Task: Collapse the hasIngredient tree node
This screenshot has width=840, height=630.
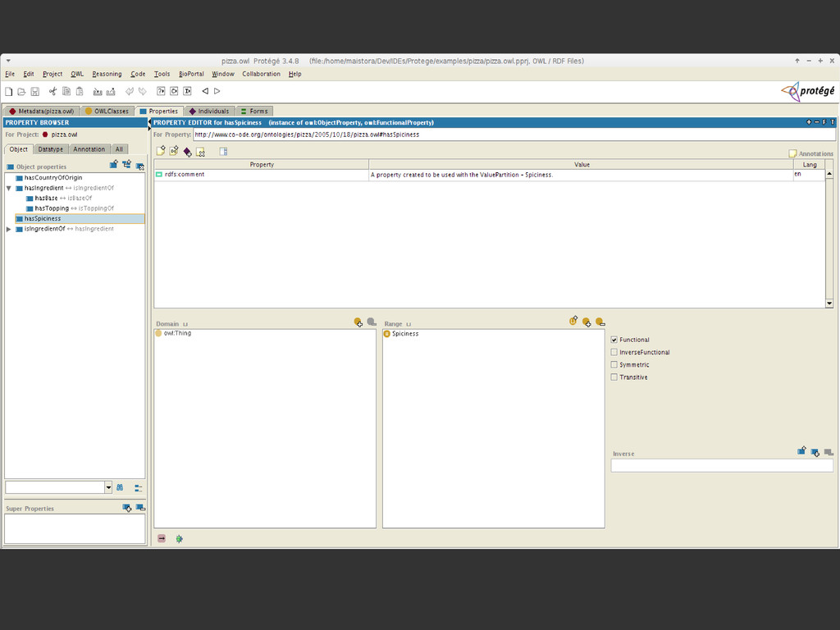Action: [x=8, y=188]
